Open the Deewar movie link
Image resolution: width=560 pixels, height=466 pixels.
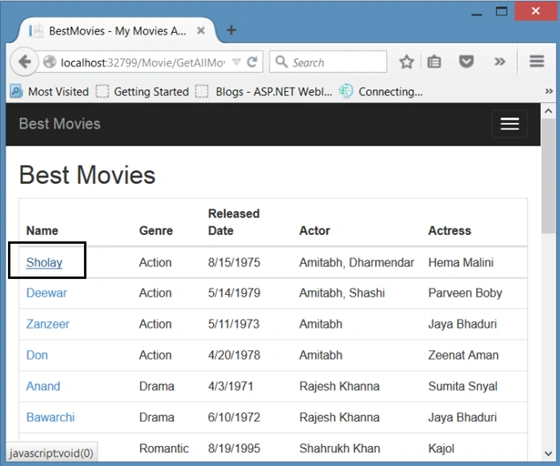point(46,293)
